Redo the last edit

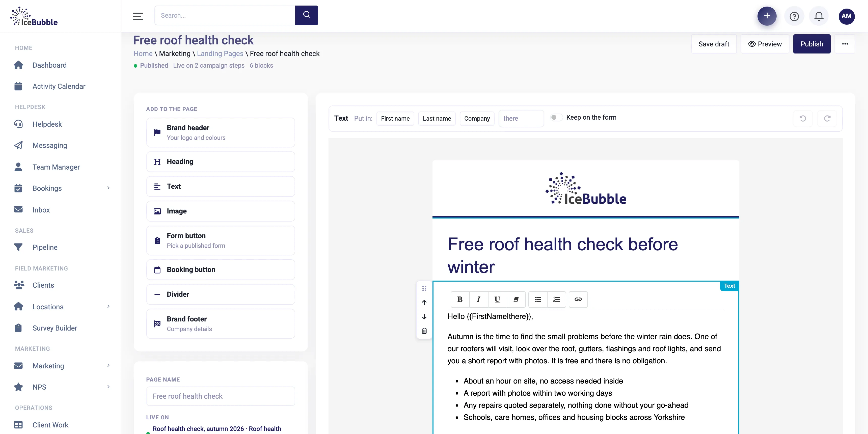pos(827,118)
